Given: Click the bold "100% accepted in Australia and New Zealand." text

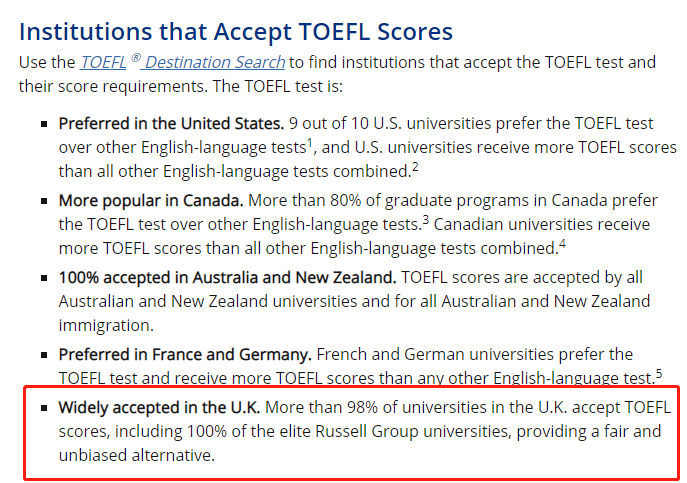Looking at the screenshot, I should click(x=228, y=276).
